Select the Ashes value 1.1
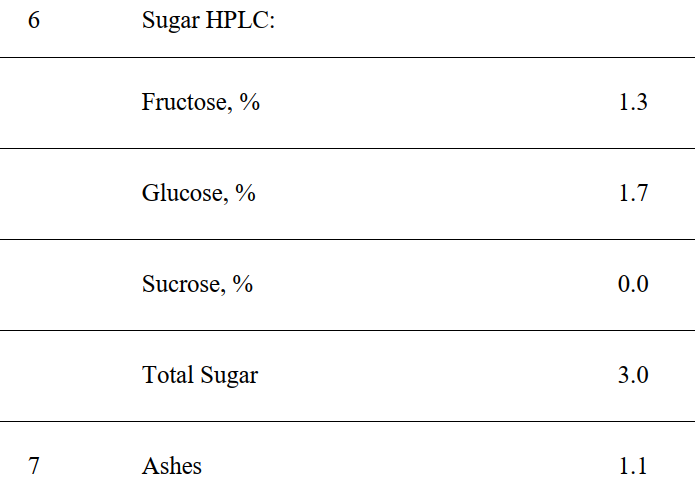This screenshot has width=695, height=497. point(633,466)
